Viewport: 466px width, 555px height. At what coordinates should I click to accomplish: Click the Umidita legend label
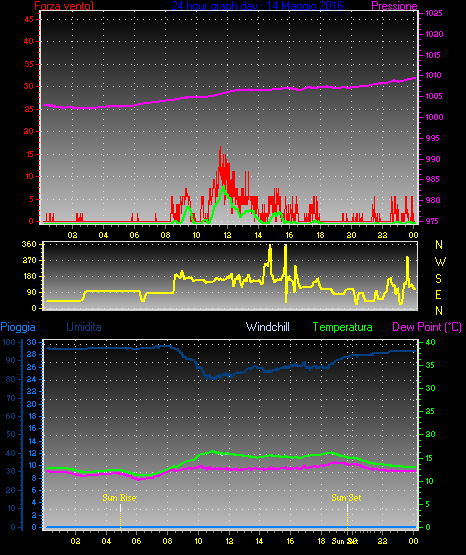(x=84, y=327)
